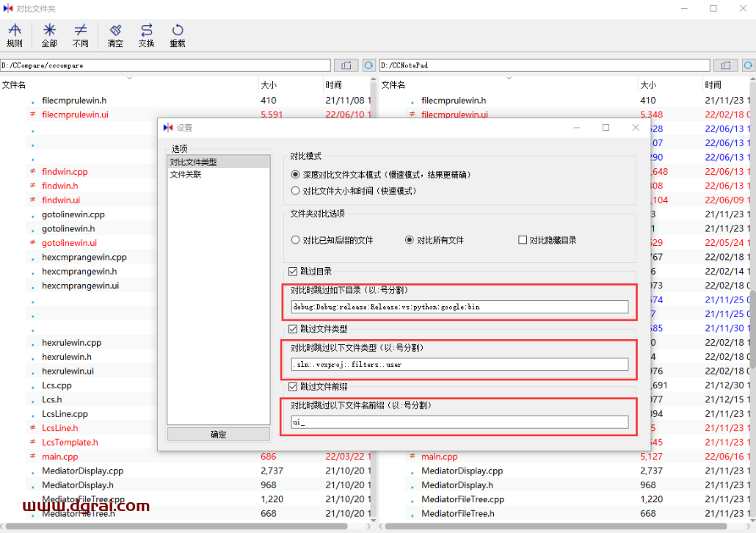Click left pane 大小 column header

coord(291,85)
